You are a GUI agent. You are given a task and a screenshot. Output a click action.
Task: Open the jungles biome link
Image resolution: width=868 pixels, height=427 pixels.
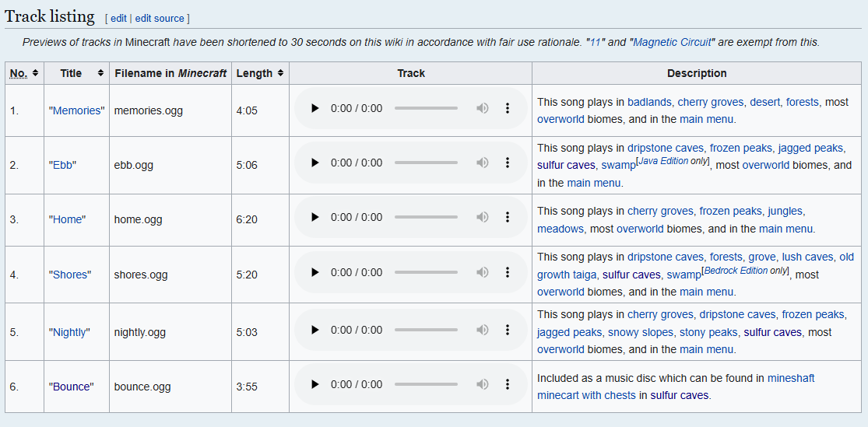click(x=785, y=211)
